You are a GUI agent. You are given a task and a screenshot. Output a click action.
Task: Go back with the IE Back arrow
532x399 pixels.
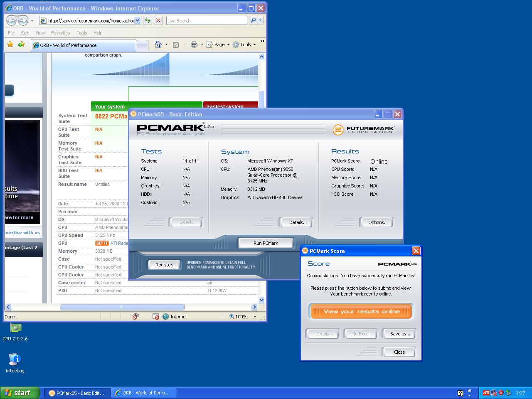[12, 20]
